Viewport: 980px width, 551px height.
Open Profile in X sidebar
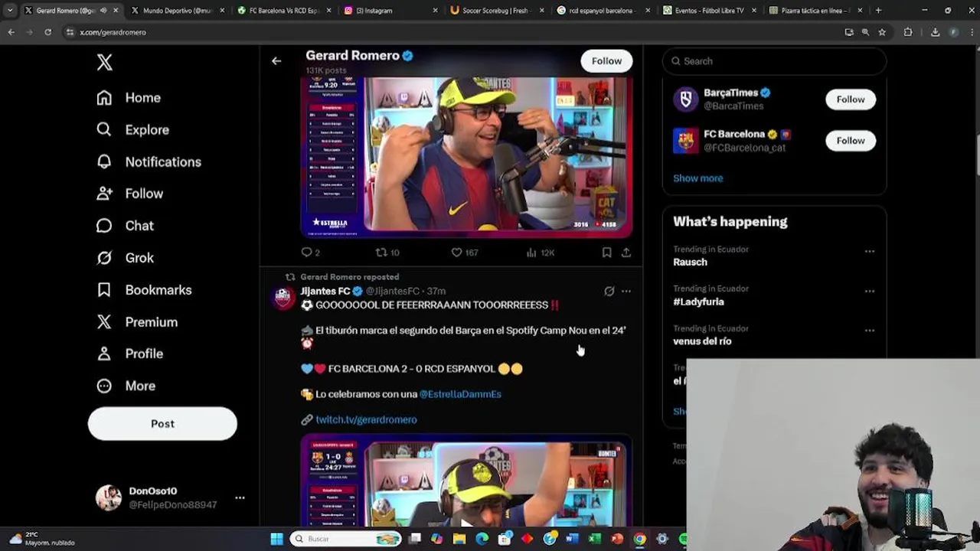[129, 354]
